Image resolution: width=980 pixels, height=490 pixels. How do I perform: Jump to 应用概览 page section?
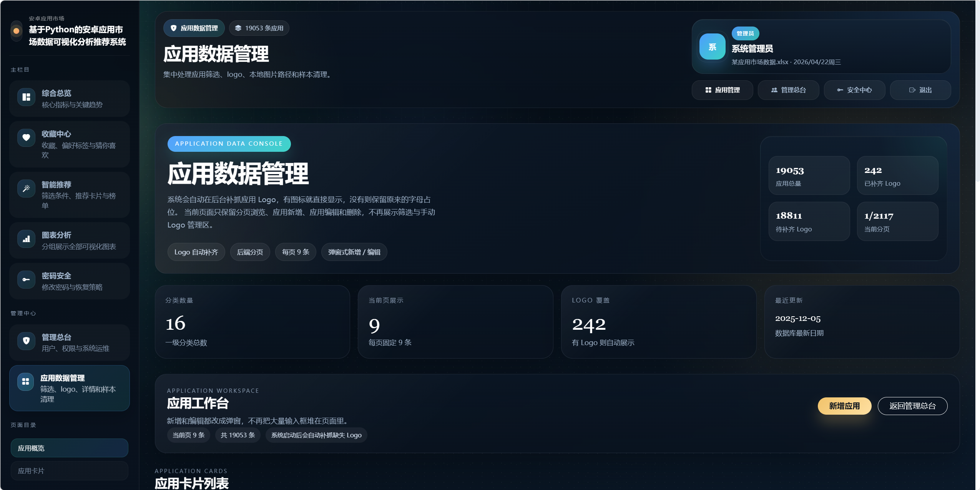pos(69,448)
